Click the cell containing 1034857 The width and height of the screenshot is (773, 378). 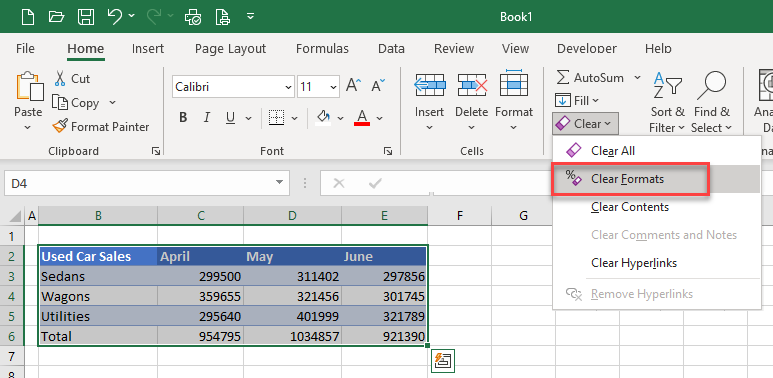292,337
